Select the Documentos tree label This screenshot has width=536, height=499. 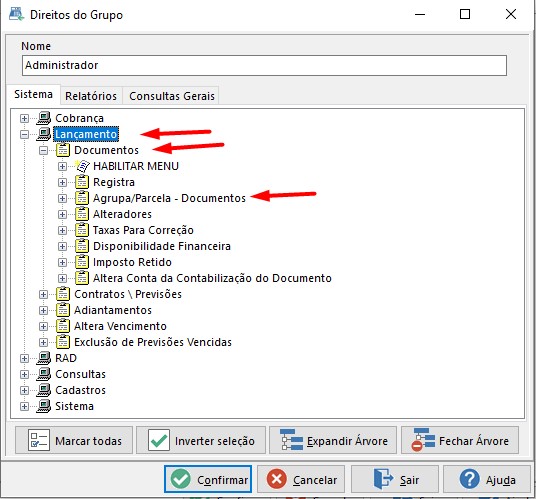(x=106, y=150)
